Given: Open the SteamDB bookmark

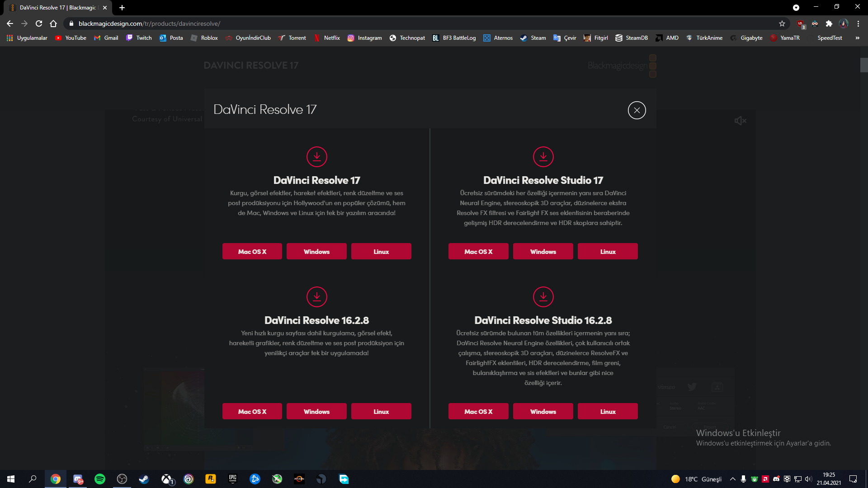Looking at the screenshot, I should tap(632, 38).
